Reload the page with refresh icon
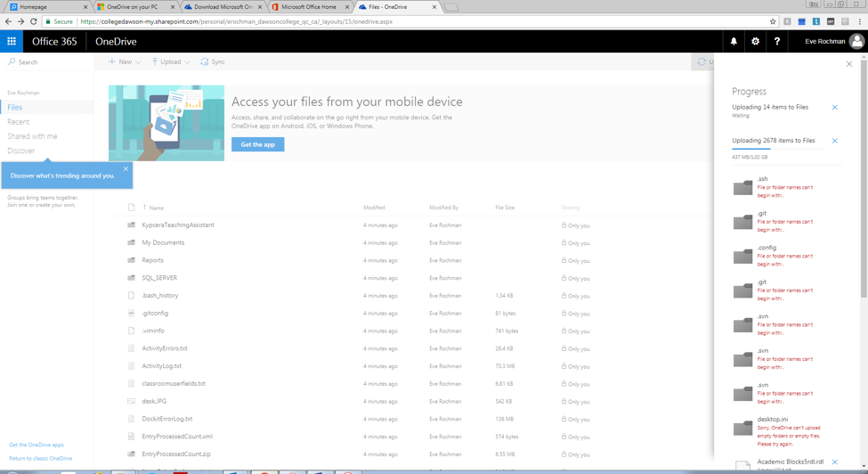The height and width of the screenshot is (474, 868). (33, 21)
